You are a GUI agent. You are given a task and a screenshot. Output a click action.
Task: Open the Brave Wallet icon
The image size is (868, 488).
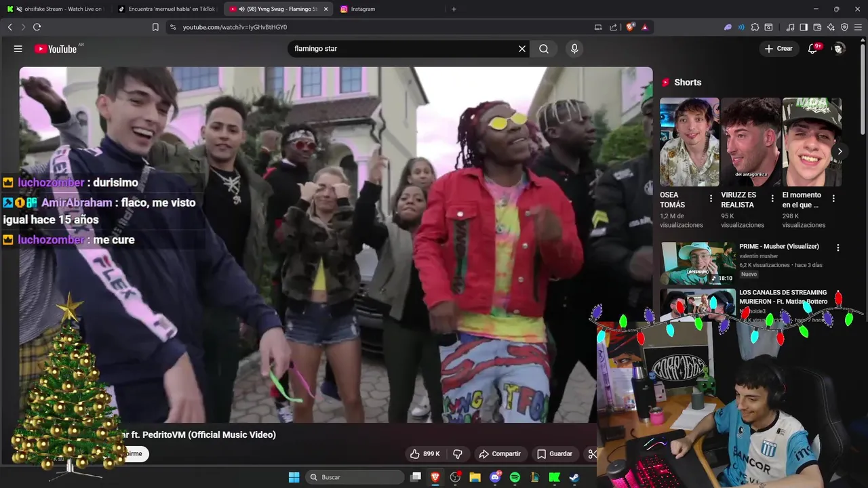point(817,27)
